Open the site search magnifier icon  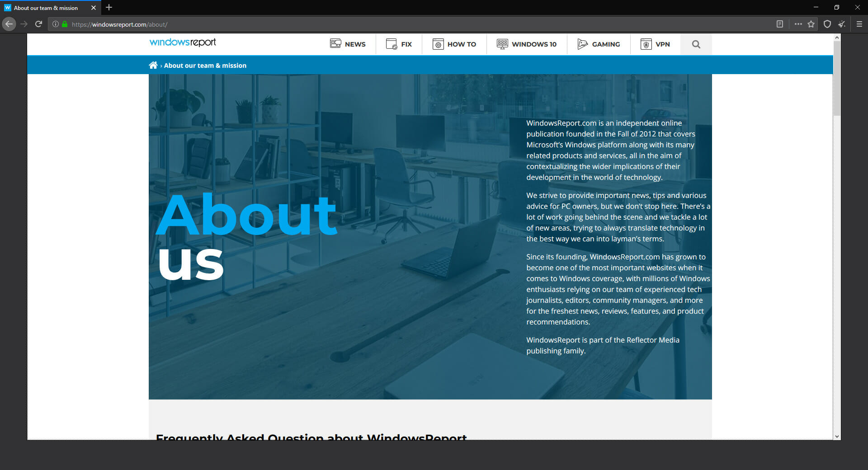[x=696, y=44]
